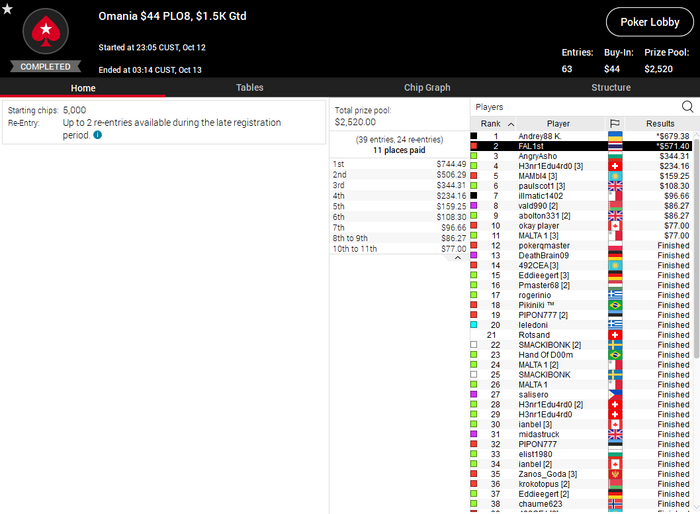
Task: Click the flag next to Andrey88 K.
Action: [615, 136]
